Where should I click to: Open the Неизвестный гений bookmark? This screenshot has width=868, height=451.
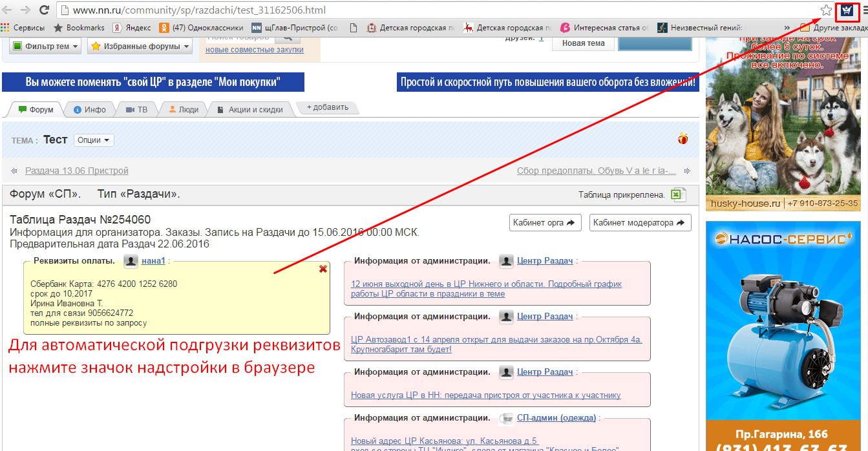[701, 28]
